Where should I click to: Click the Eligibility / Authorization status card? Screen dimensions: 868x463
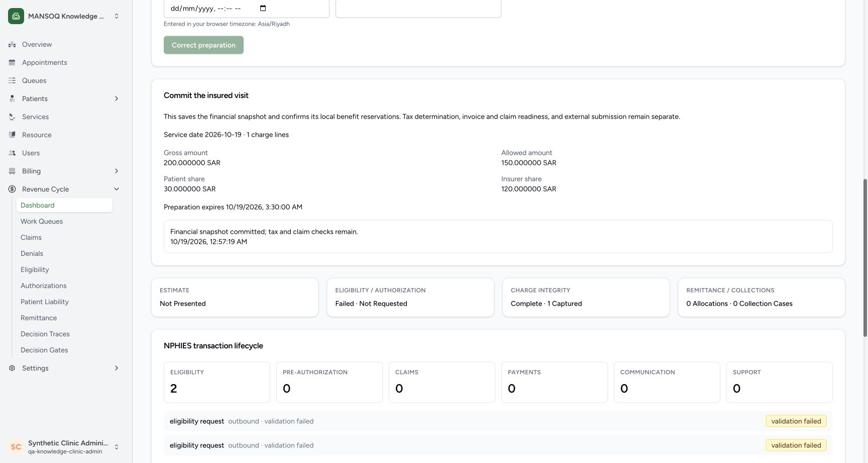click(x=410, y=298)
